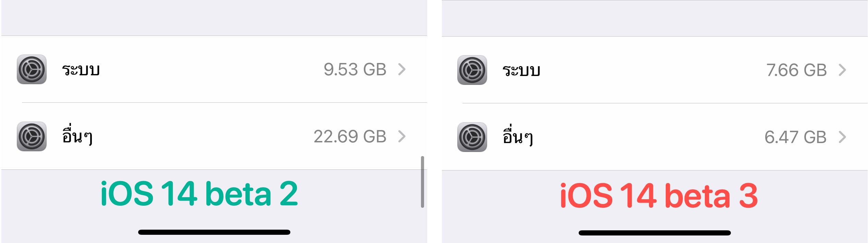Open the chevron next to 7.66 GB

842,70
